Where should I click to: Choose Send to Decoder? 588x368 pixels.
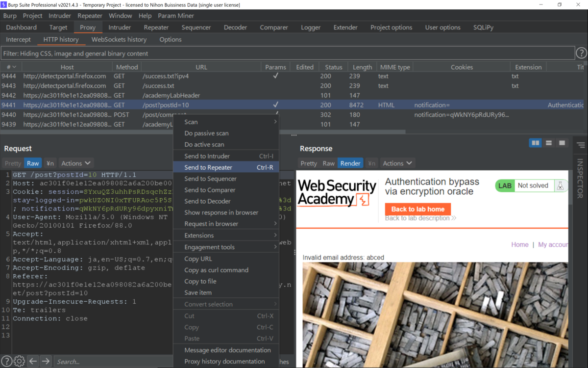[226, 201]
